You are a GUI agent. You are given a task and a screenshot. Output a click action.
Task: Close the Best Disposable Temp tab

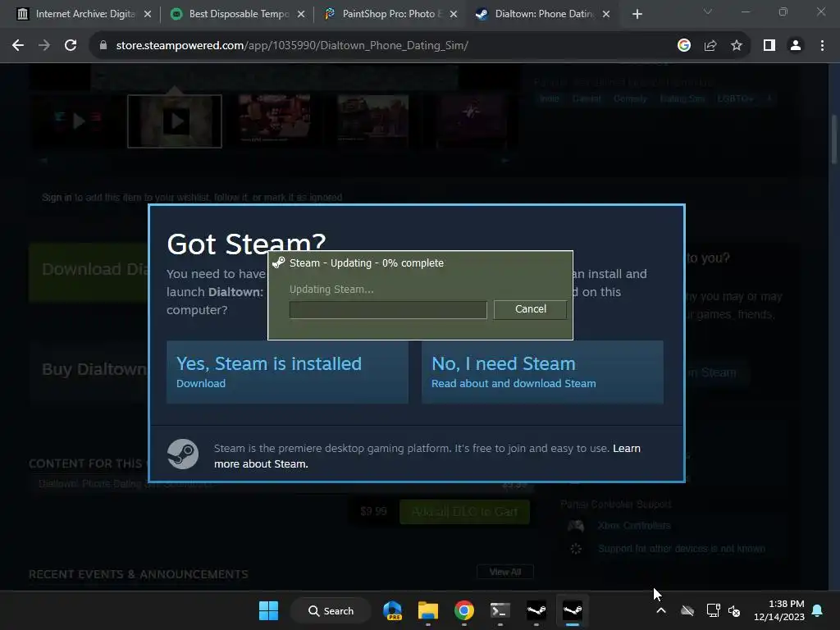click(301, 14)
